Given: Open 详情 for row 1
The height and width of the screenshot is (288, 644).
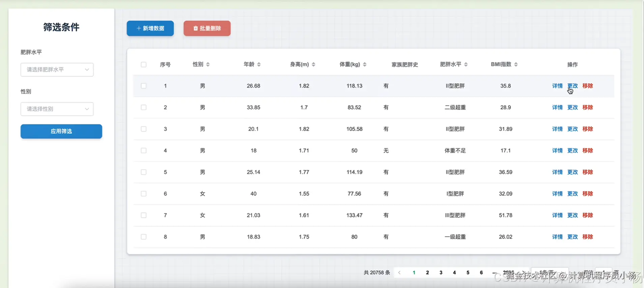Looking at the screenshot, I should tap(557, 86).
